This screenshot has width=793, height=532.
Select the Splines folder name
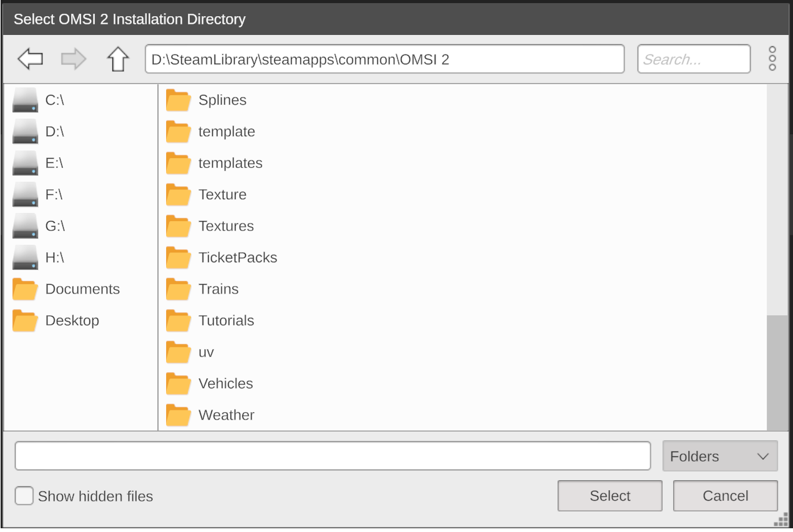click(222, 100)
